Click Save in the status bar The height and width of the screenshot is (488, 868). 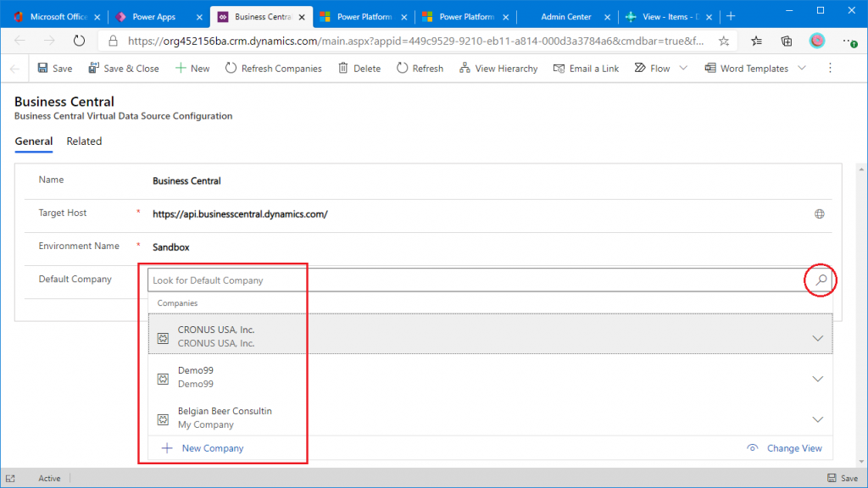pos(843,478)
